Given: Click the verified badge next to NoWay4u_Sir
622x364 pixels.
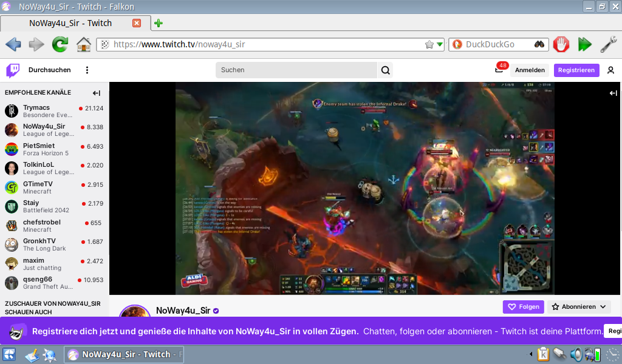Looking at the screenshot, I should click(x=216, y=311).
